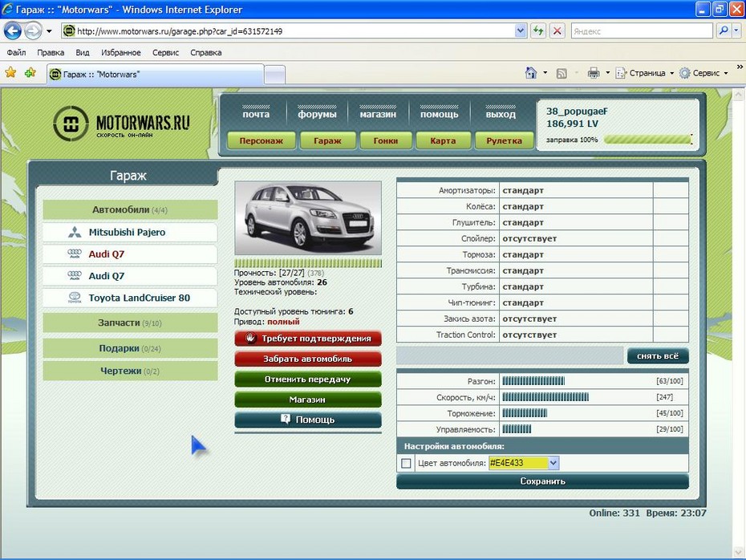The height and width of the screenshot is (560, 746).
Task: Open the Сервис menu in menu bar
Action: pyautogui.click(x=165, y=52)
